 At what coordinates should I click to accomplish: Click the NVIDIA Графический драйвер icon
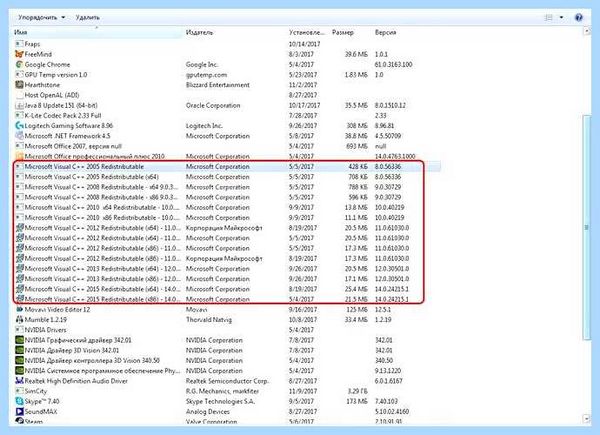pos(19,340)
